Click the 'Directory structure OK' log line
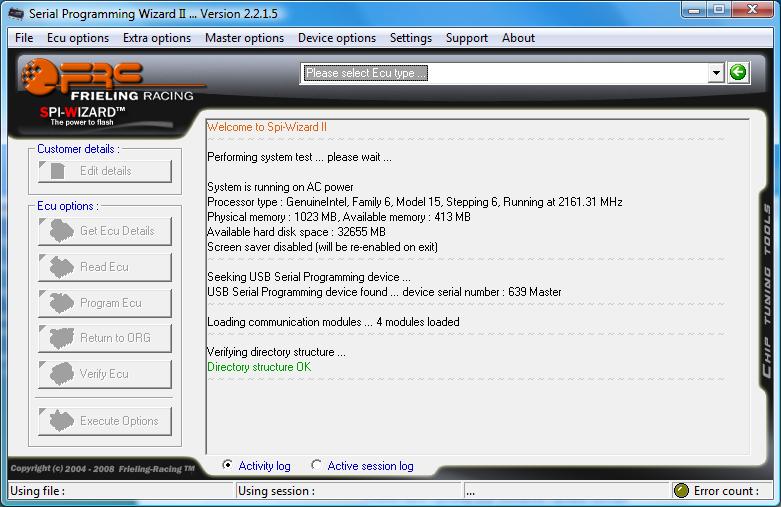This screenshot has height=507, width=781. (259, 367)
